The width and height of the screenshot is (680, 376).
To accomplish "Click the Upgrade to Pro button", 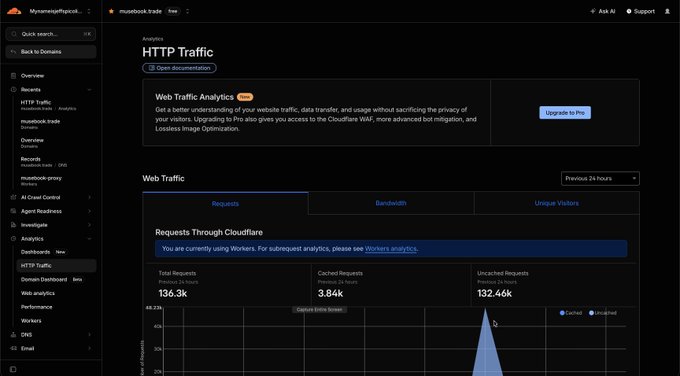I will click(x=565, y=113).
